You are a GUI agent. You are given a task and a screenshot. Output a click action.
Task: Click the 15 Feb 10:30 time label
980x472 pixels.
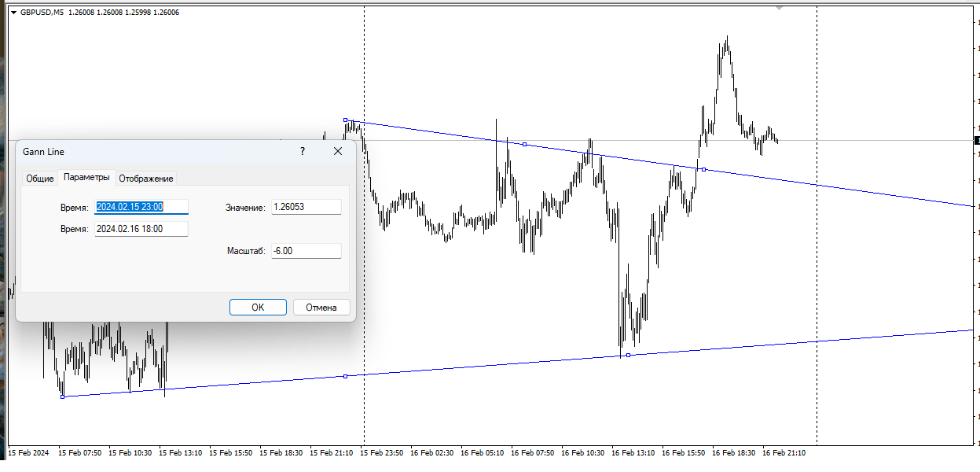click(130, 453)
